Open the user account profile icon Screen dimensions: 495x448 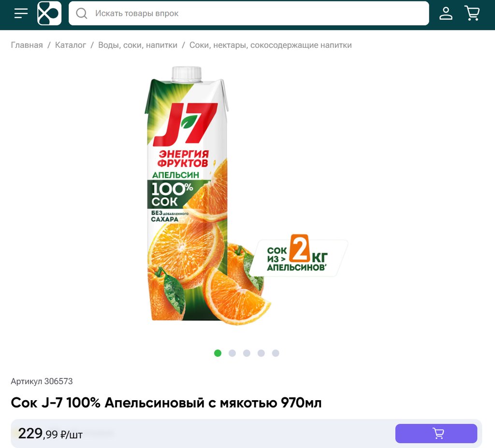[x=446, y=13]
